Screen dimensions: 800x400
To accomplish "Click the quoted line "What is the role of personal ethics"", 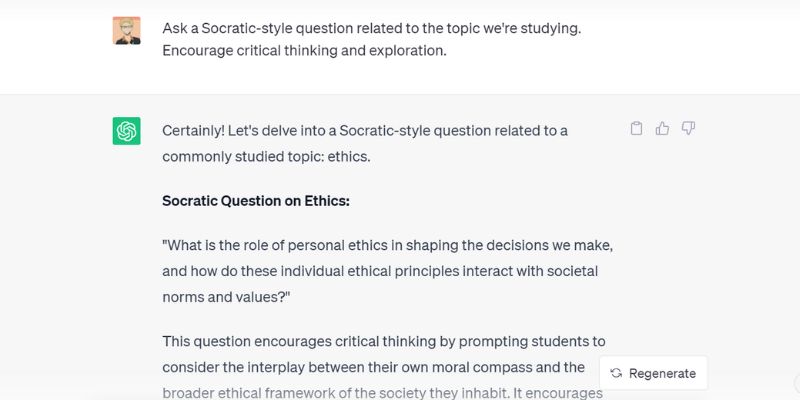I will click(x=388, y=245).
